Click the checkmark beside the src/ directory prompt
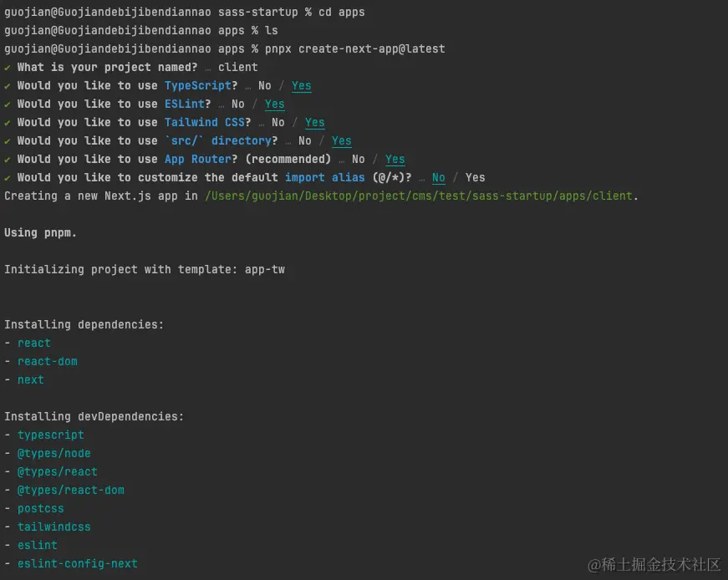 [x=8, y=141]
